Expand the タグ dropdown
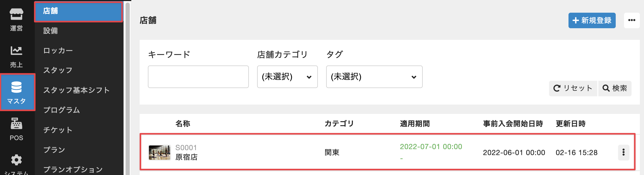Viewport: 644px width, 175px height. click(x=374, y=77)
